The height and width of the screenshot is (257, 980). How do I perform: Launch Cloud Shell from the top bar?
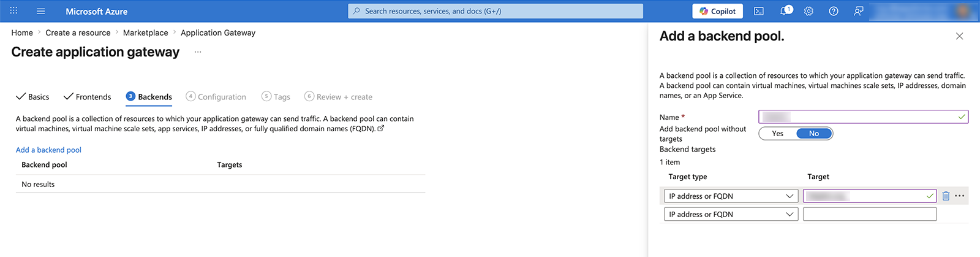coord(759,11)
